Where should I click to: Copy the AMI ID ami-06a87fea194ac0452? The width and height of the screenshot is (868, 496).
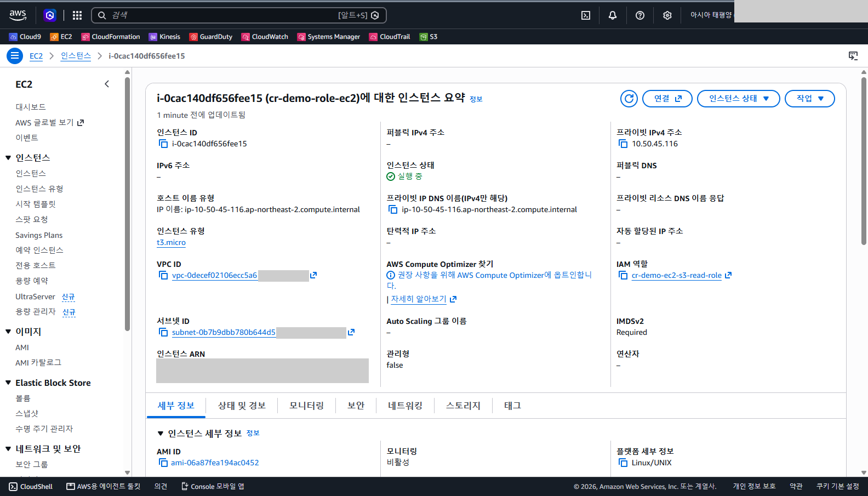coord(163,463)
